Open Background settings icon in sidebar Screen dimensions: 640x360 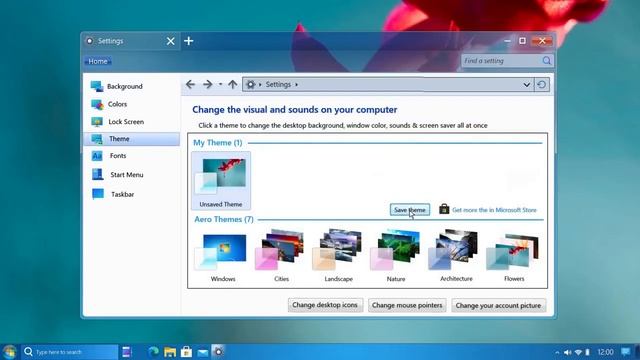point(97,86)
